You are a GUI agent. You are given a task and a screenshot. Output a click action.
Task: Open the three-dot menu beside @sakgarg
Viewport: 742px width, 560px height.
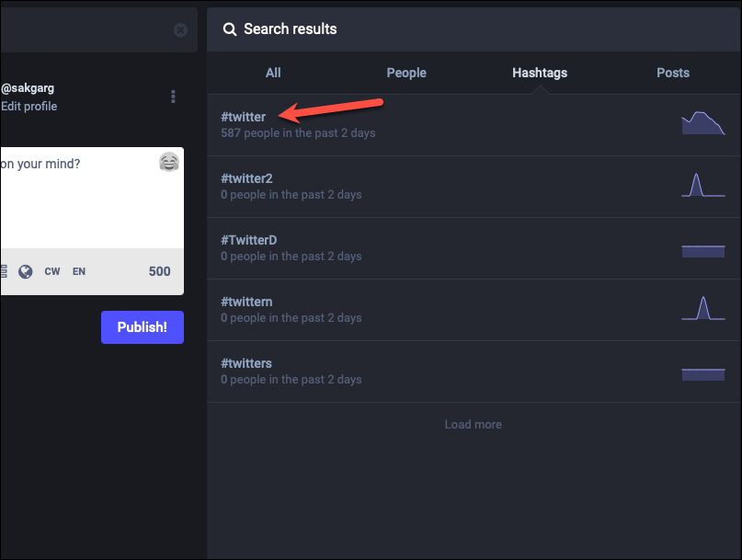point(173,97)
